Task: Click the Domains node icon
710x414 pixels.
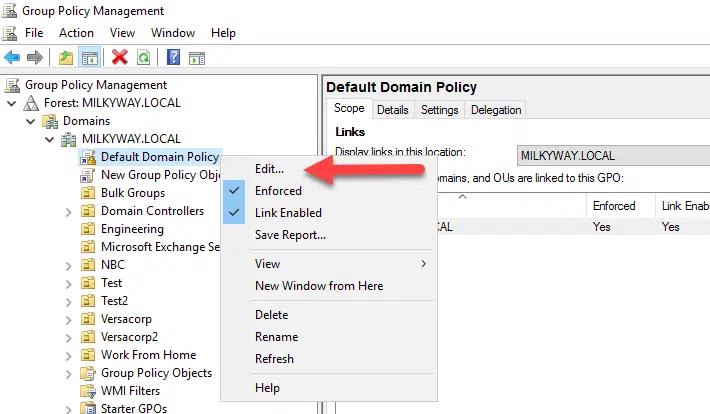Action: pyautogui.click(x=50, y=121)
